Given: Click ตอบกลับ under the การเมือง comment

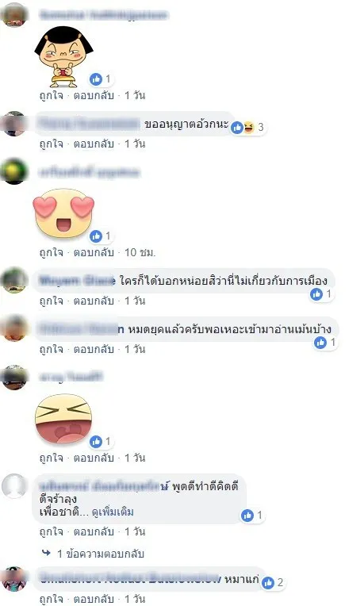Looking at the screenshot, I should click(x=94, y=301).
